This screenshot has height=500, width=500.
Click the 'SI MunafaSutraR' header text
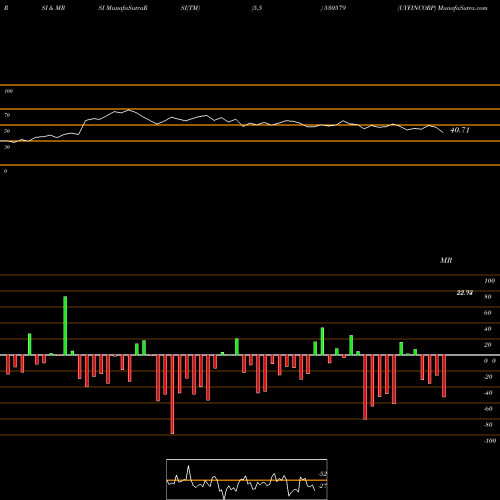(123, 8)
